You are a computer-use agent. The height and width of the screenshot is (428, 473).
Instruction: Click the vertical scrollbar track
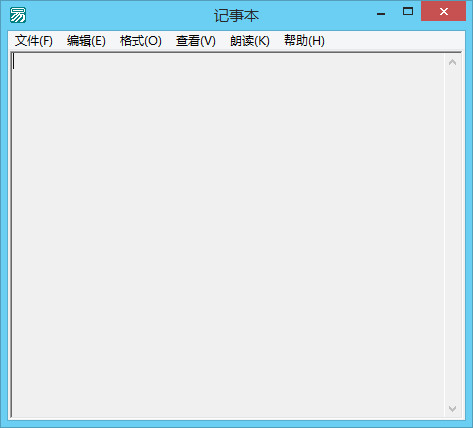pyautogui.click(x=452, y=235)
